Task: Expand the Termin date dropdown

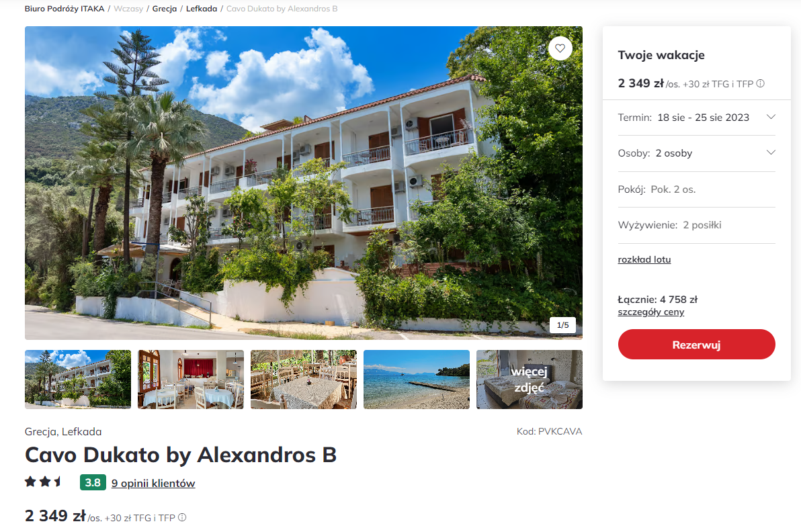Action: 696,118
